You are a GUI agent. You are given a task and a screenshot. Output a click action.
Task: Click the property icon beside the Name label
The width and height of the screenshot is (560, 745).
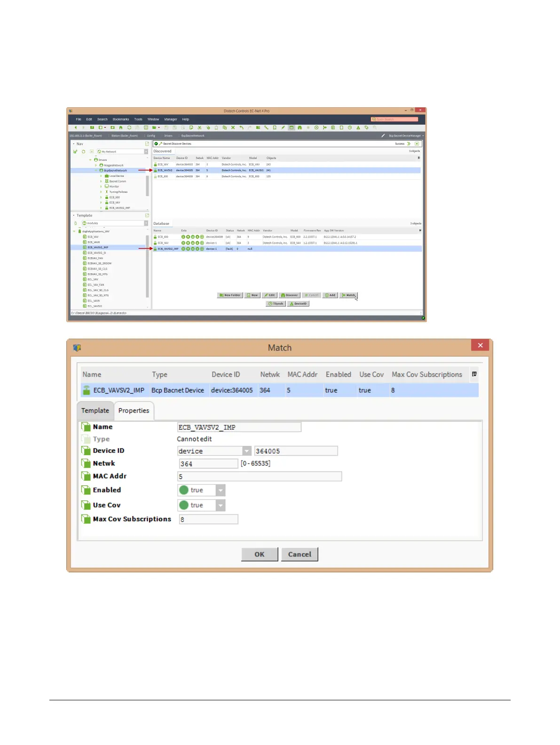pyautogui.click(x=86, y=427)
